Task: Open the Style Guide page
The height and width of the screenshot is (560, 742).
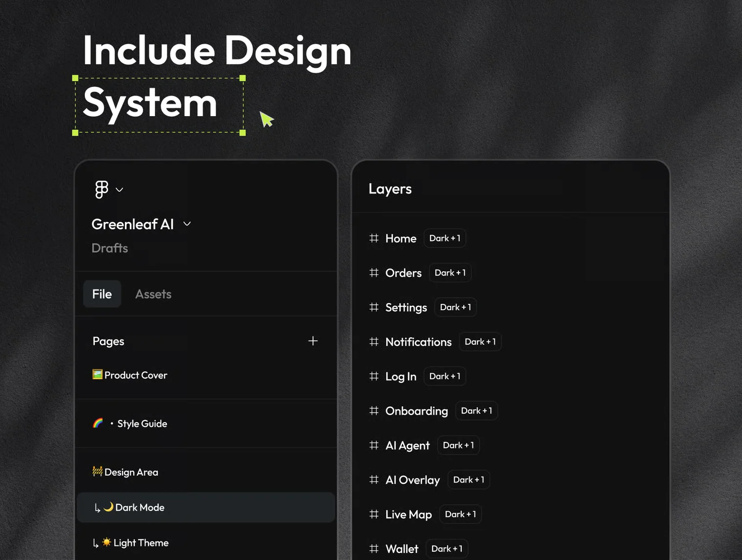Action: [x=130, y=423]
